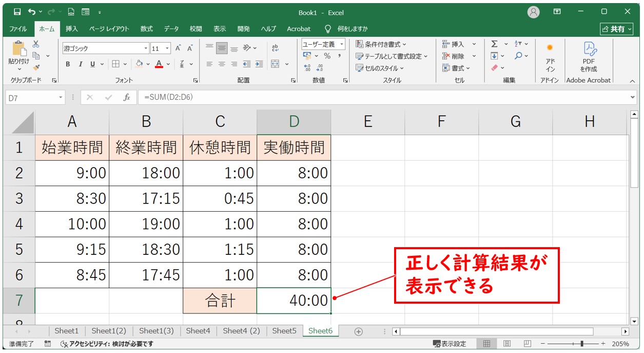Open the user account profile icon
Image resolution: width=644 pixels, height=353 pixels.
coord(534,12)
